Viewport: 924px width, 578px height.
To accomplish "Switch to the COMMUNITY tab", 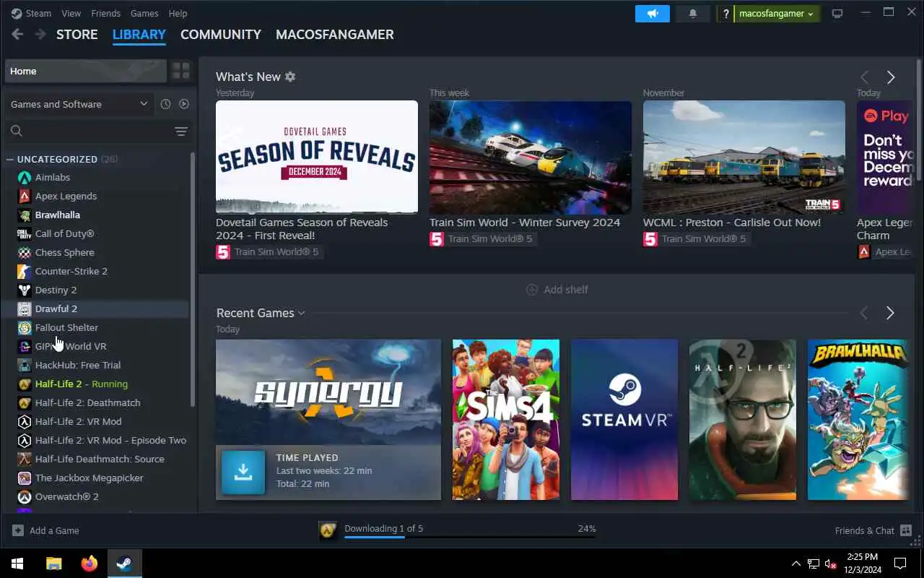I will click(221, 35).
